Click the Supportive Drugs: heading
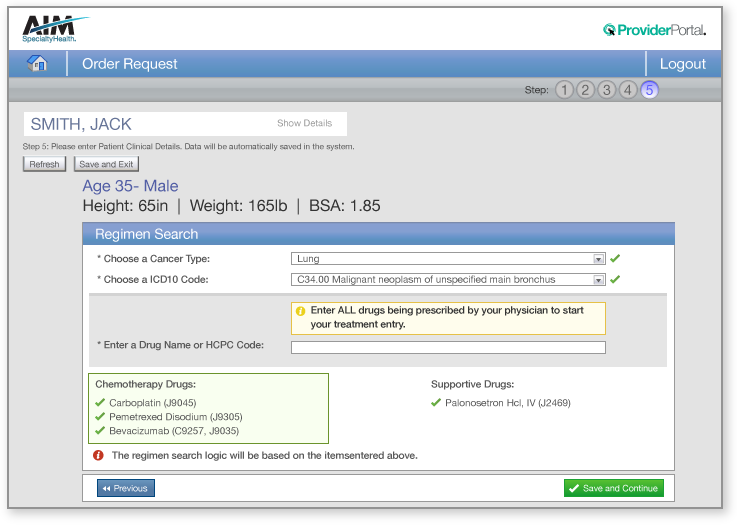The width and height of the screenshot is (737, 525). 472,384
